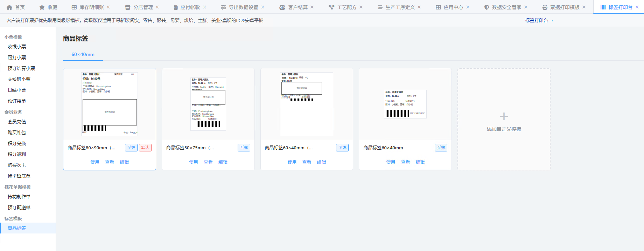The height and width of the screenshot is (251, 644).
Task: Click 使用 for 商品标签80×90mm template
Action: click(x=95, y=162)
